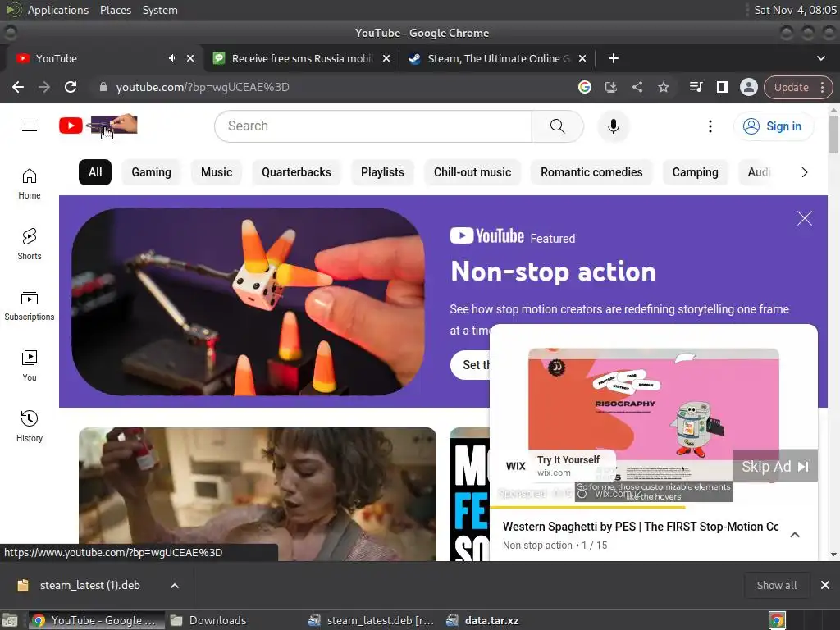The width and height of the screenshot is (840, 630).
Task: Skip the ad in the miniplayer
Action: pos(775,467)
